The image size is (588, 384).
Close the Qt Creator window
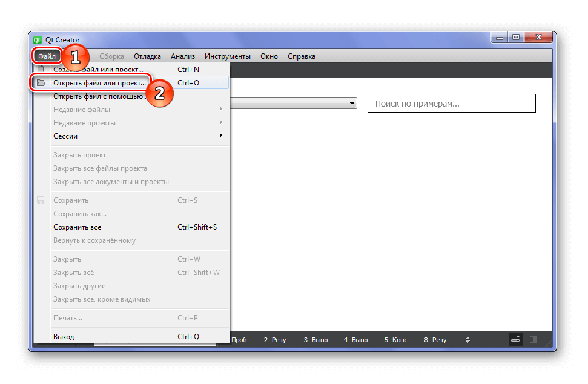538,37
